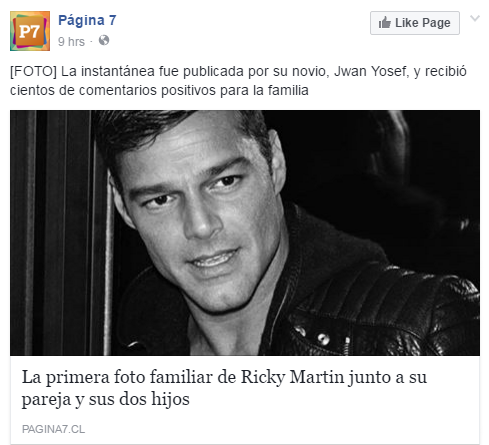Open the black-and-white article photo
The height and width of the screenshot is (445, 489).
point(245,233)
